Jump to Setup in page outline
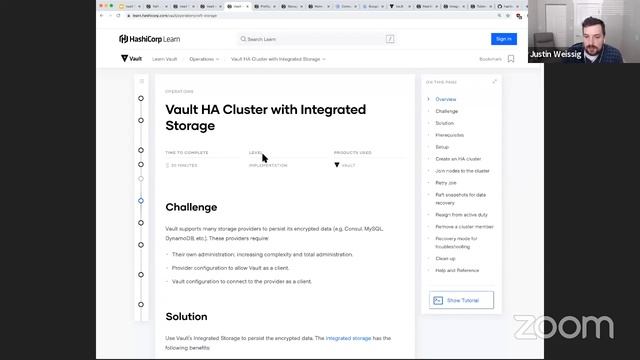 [x=442, y=147]
